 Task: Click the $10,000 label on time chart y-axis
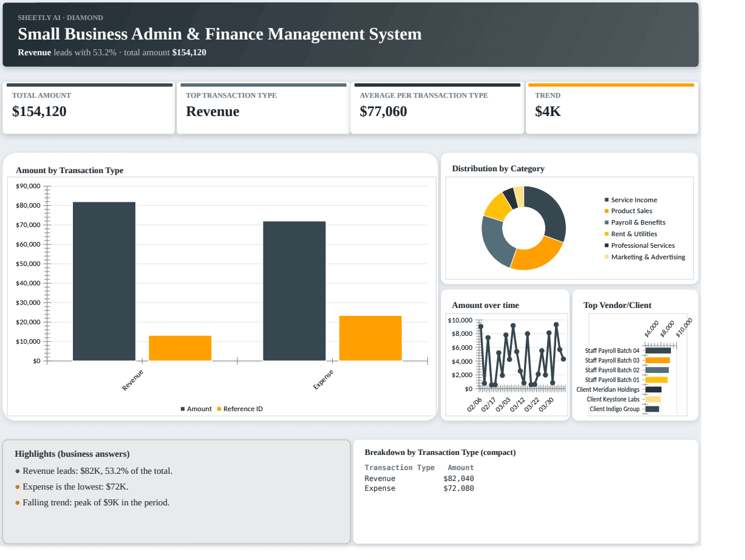[460, 320]
